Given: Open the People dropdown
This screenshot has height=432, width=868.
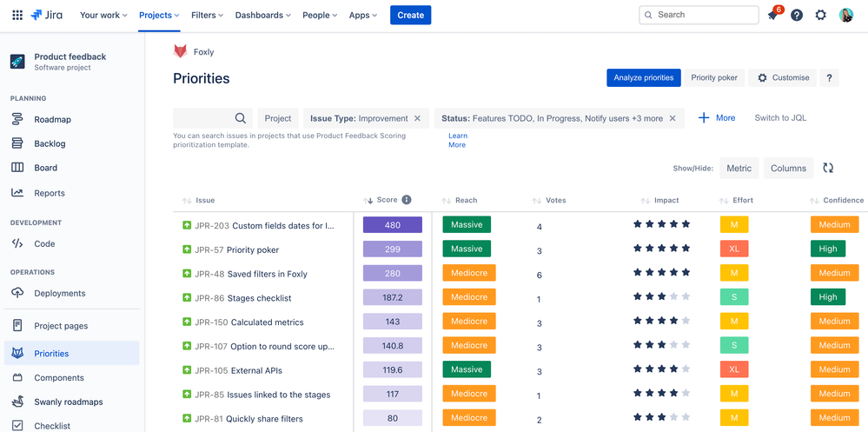Looking at the screenshot, I should click(320, 15).
